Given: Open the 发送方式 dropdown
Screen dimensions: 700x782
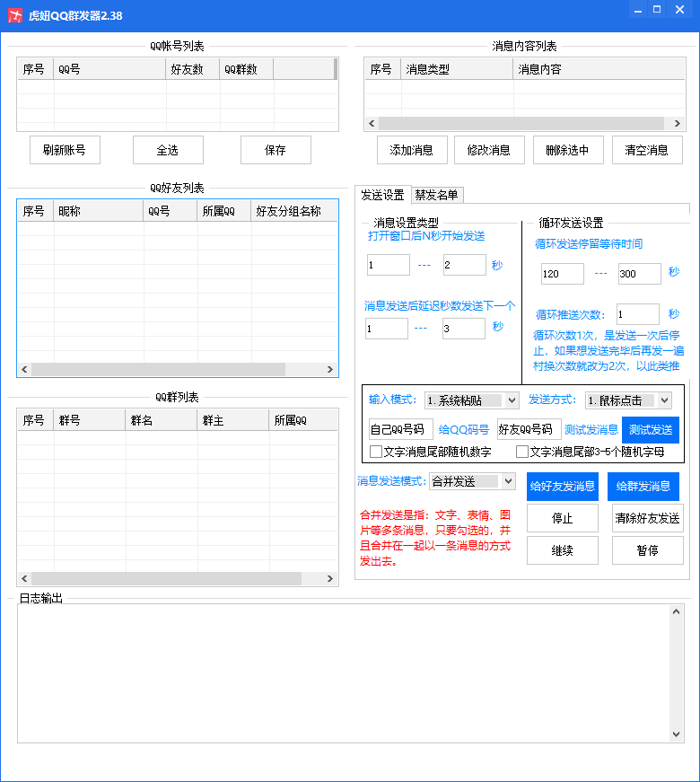Looking at the screenshot, I should pos(628,400).
